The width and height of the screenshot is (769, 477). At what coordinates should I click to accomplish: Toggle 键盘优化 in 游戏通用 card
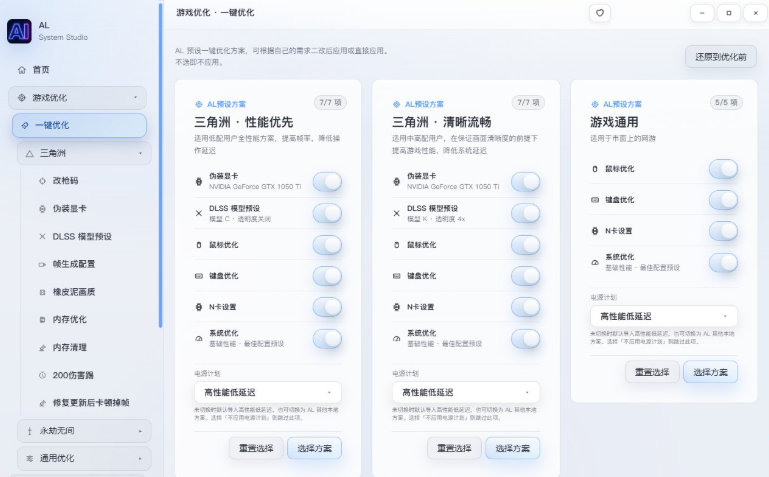[723, 200]
